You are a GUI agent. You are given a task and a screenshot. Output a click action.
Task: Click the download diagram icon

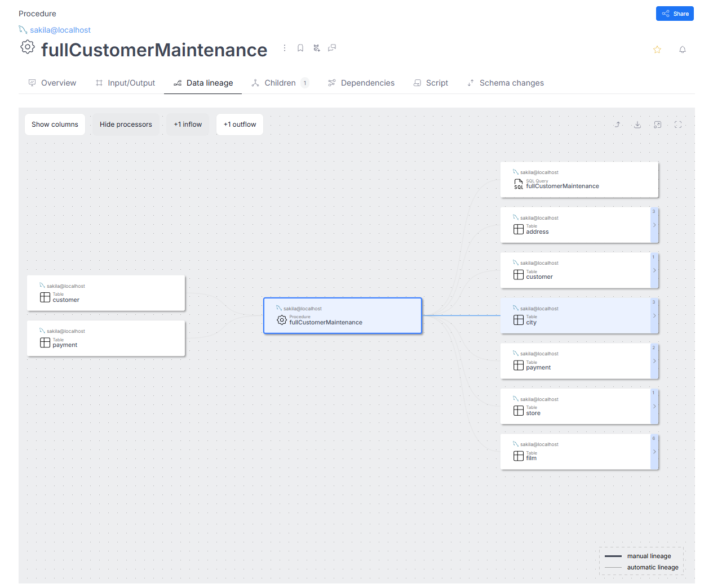click(x=637, y=124)
